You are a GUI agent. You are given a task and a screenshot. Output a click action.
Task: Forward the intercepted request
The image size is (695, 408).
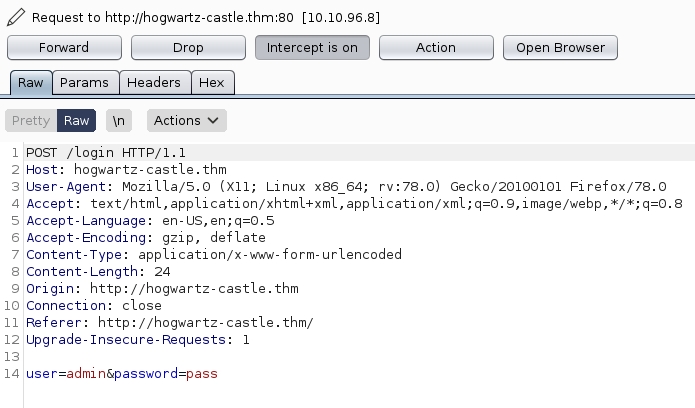64,47
